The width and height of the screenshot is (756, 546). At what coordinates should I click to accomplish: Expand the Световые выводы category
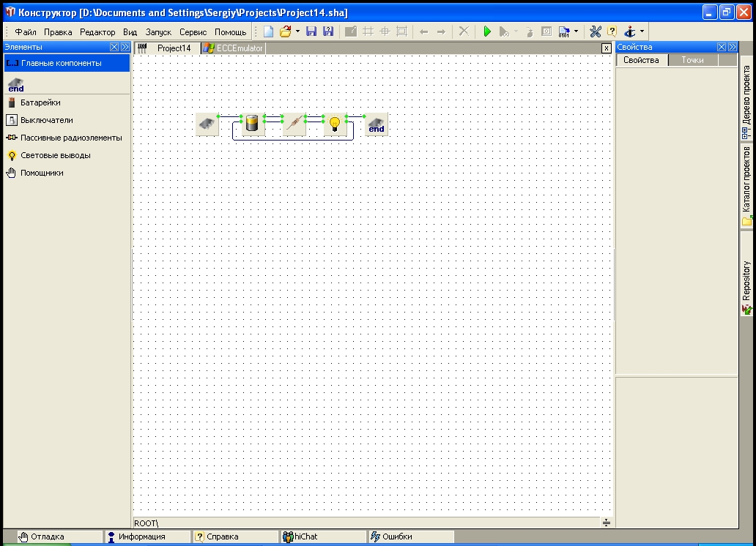click(x=55, y=155)
